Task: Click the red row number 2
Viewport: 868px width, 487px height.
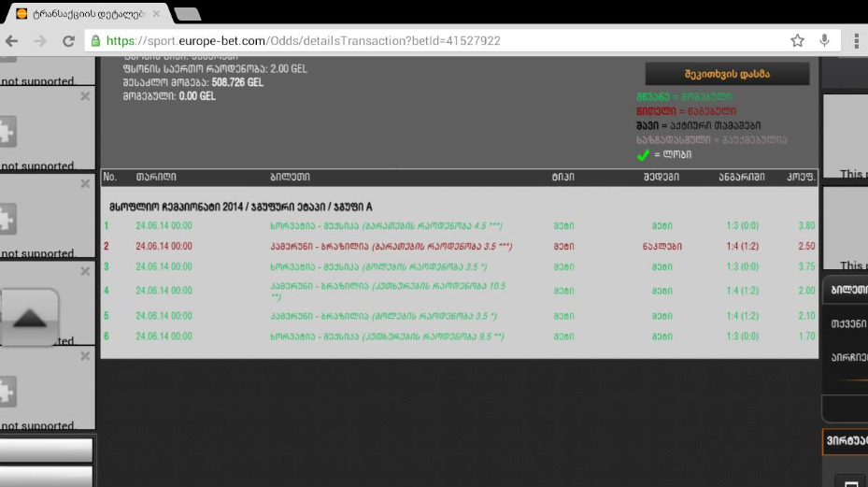Action: coord(107,246)
